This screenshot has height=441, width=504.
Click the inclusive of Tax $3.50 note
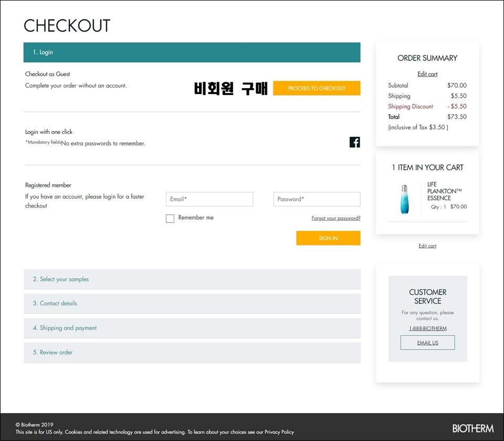418,127
